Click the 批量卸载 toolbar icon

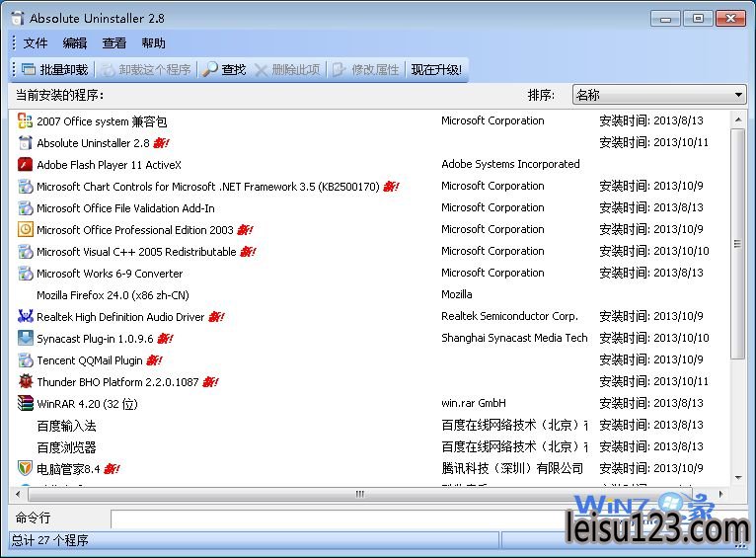pos(29,69)
